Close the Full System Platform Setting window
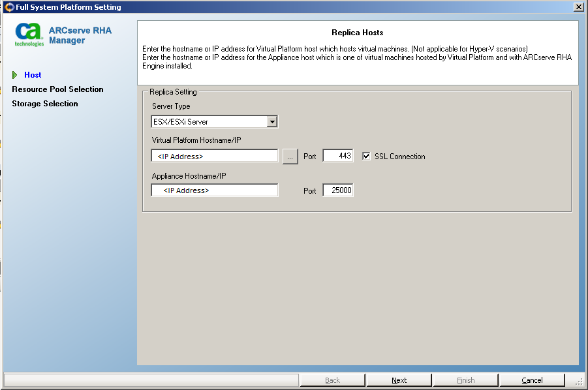 click(579, 7)
